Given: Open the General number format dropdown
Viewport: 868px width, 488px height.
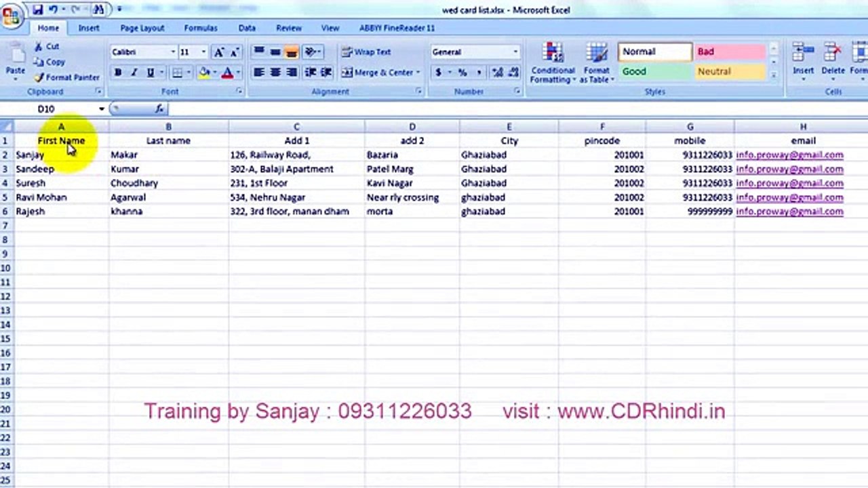Looking at the screenshot, I should pyautogui.click(x=515, y=52).
